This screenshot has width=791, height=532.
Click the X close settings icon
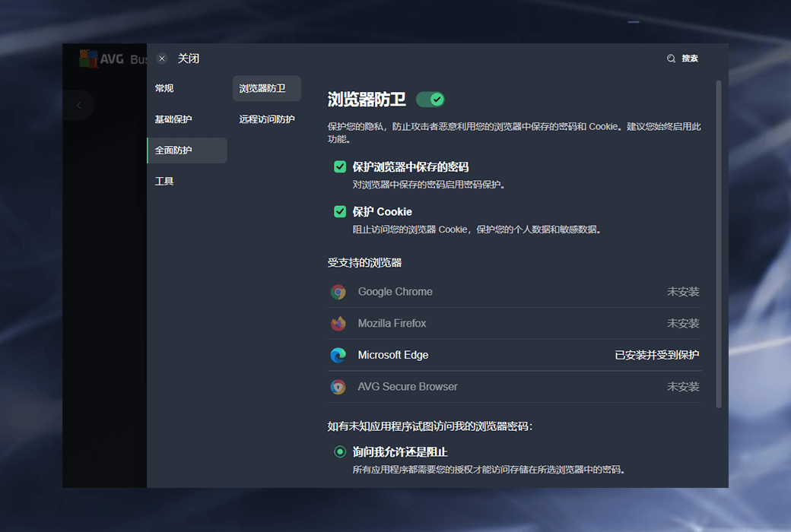tap(162, 59)
